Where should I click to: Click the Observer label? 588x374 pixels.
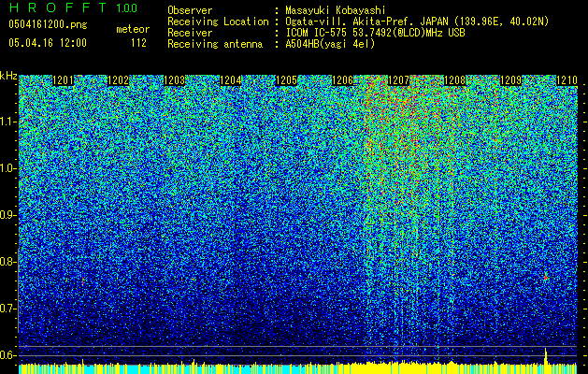pos(190,10)
